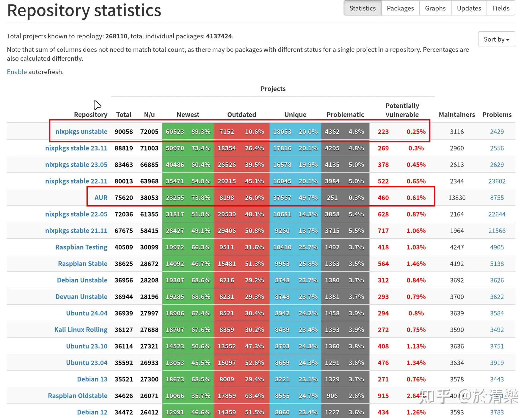View the Debian 12 repository page
Viewport: 532px width, 418px height.
coord(92,412)
